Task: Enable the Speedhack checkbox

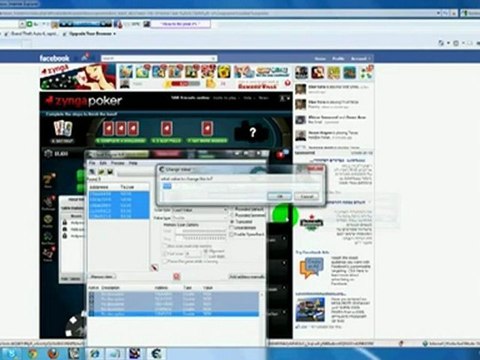Action: pos(232,234)
